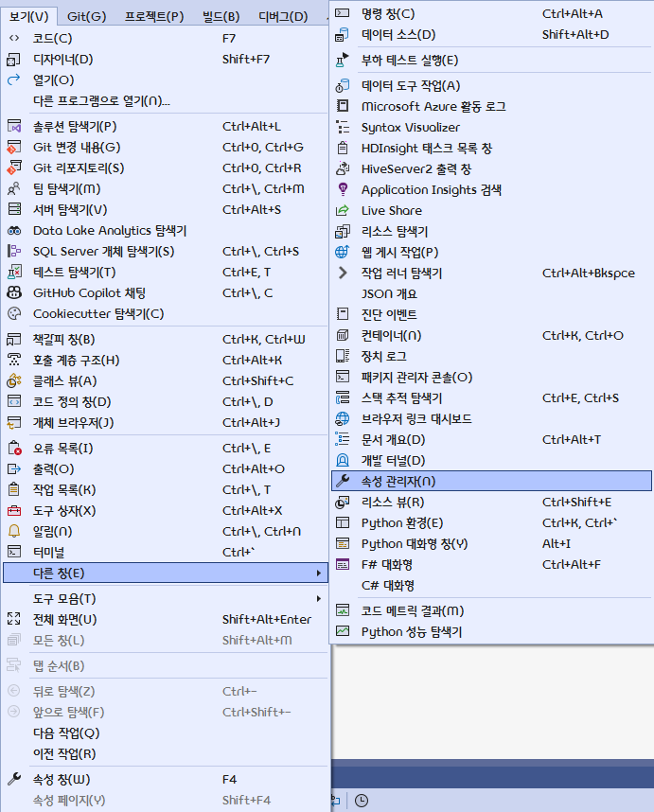
Task: Click the 도구 상자 toolbox icon
Action: click(x=14, y=511)
